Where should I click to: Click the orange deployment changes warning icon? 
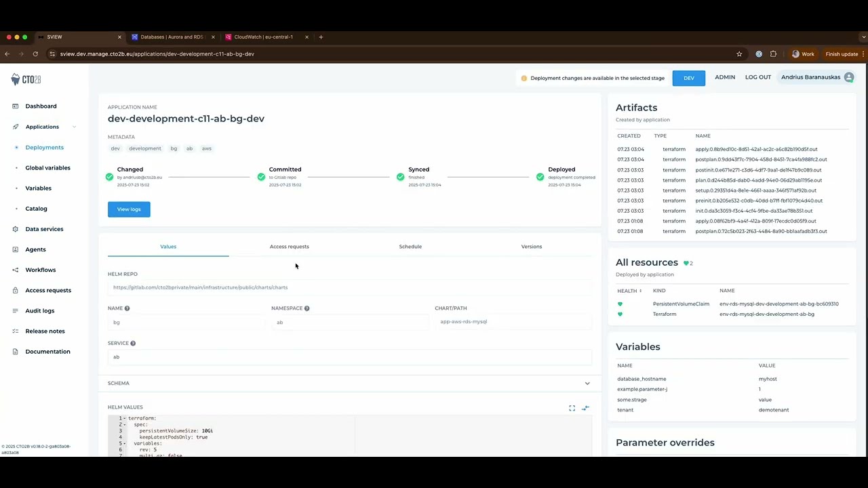tap(524, 79)
